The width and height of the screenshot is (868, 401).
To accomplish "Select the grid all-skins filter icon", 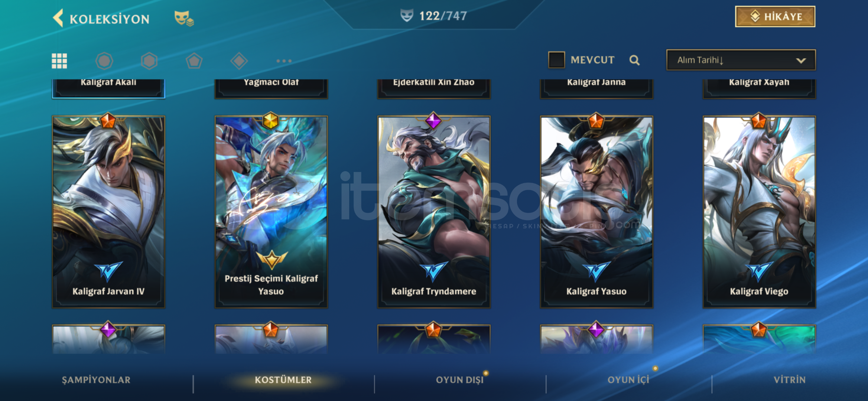I will tap(59, 61).
